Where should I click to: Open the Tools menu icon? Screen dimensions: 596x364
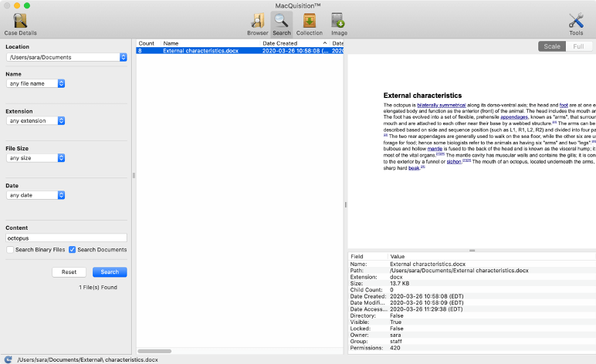point(576,24)
